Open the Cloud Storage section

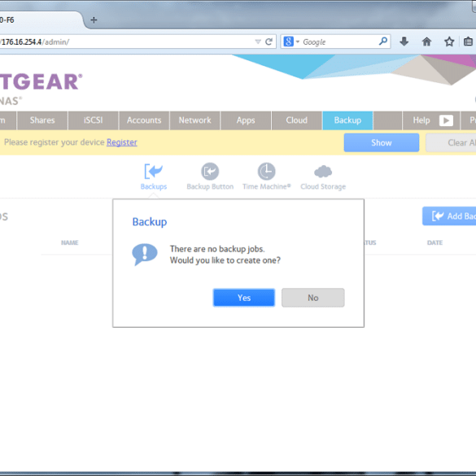pos(323,177)
